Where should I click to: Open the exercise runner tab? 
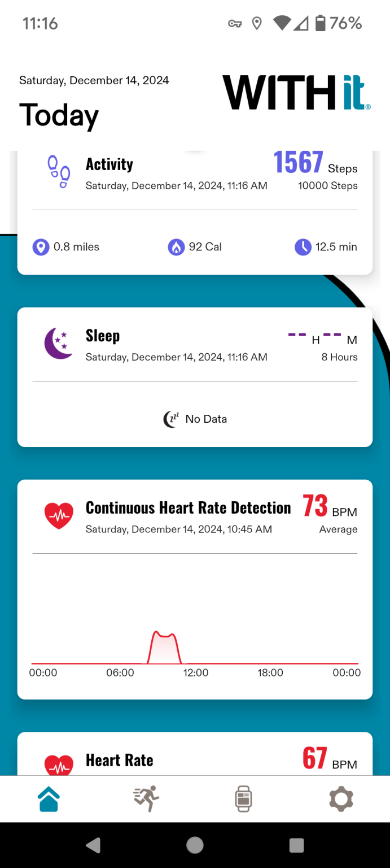146,798
